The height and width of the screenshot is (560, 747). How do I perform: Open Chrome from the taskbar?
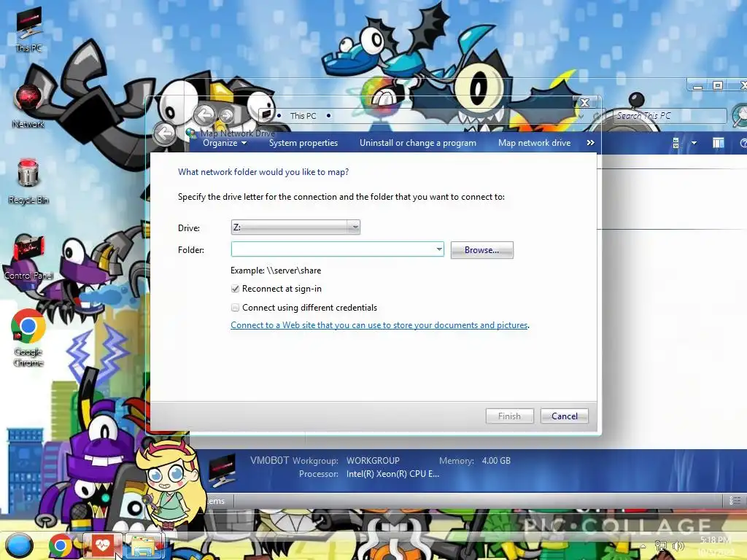[x=61, y=545]
